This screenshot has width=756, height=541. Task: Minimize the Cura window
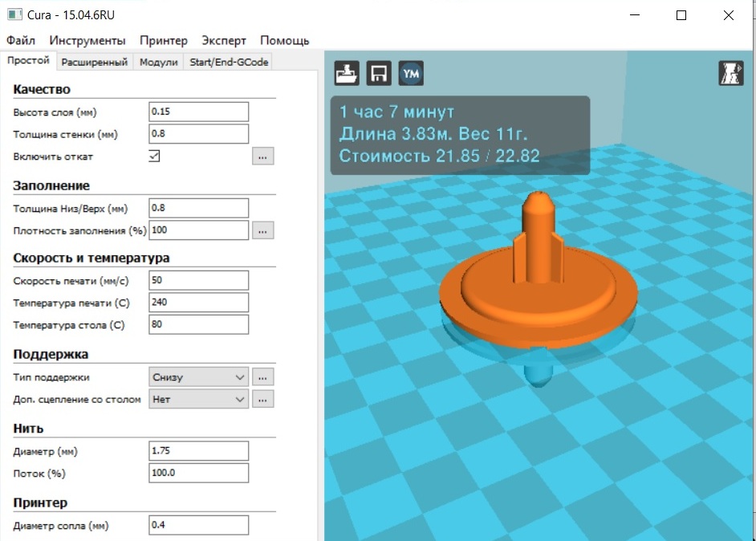pyautogui.click(x=635, y=15)
